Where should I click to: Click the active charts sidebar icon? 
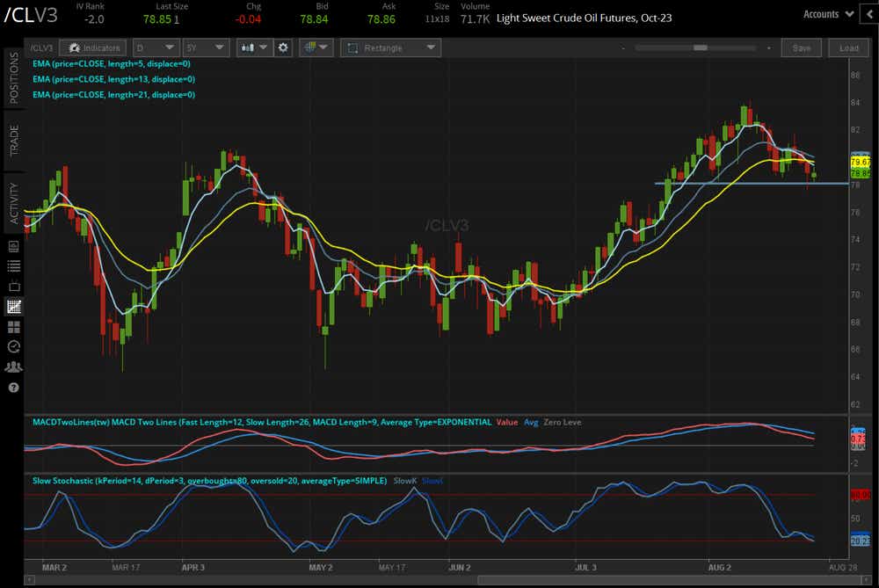pos(14,306)
